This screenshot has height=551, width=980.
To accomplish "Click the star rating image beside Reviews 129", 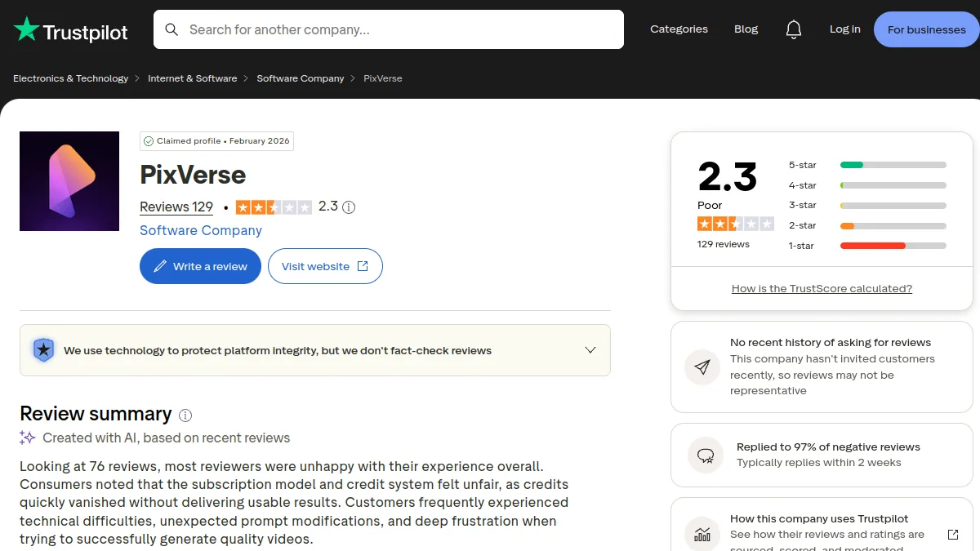I will (274, 207).
